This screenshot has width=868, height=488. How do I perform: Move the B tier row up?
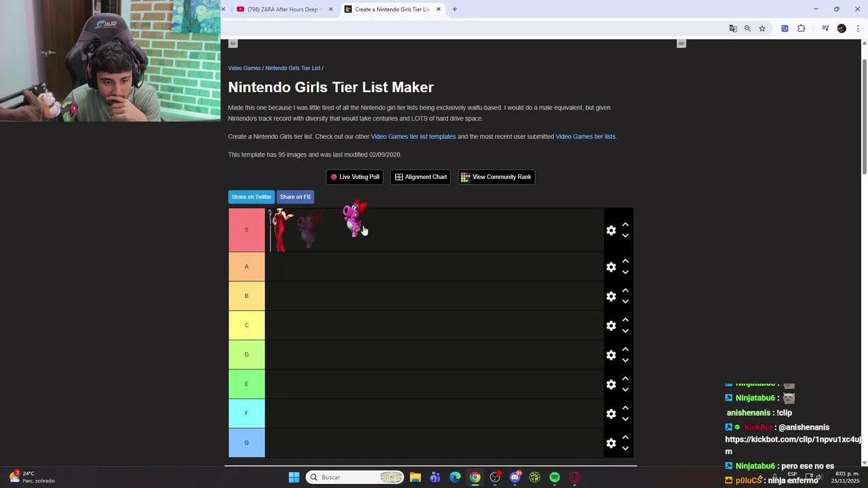click(x=625, y=291)
